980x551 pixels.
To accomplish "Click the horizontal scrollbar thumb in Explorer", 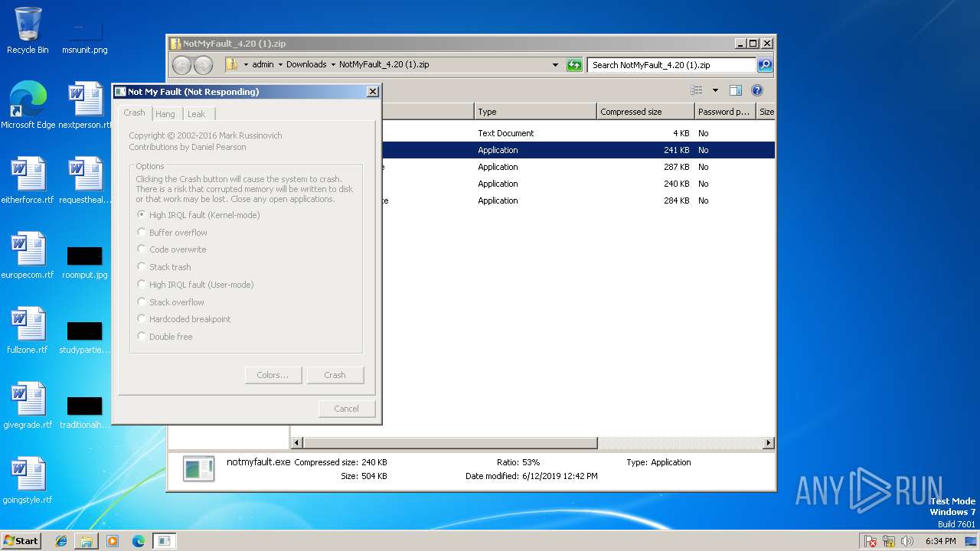I will tap(450, 443).
